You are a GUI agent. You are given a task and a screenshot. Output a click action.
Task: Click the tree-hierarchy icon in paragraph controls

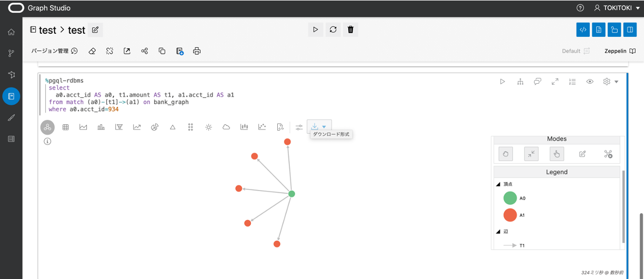click(520, 82)
